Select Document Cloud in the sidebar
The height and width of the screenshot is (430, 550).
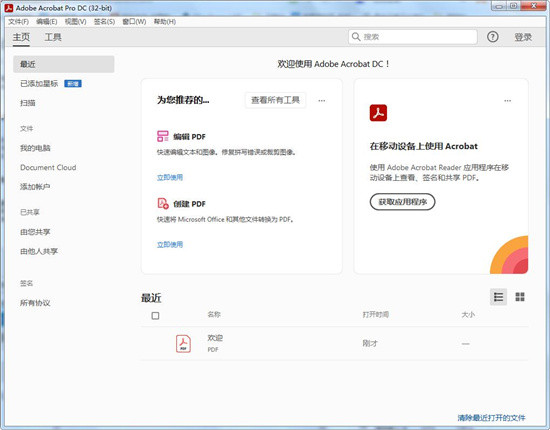tap(48, 167)
